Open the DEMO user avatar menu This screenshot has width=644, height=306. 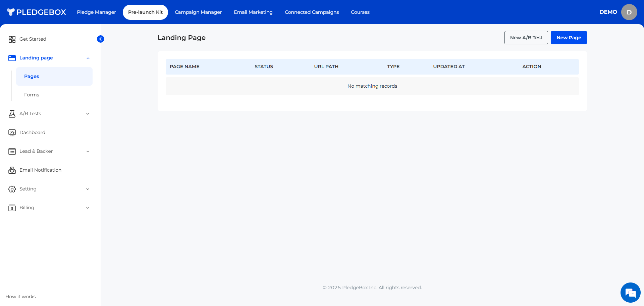click(x=629, y=12)
